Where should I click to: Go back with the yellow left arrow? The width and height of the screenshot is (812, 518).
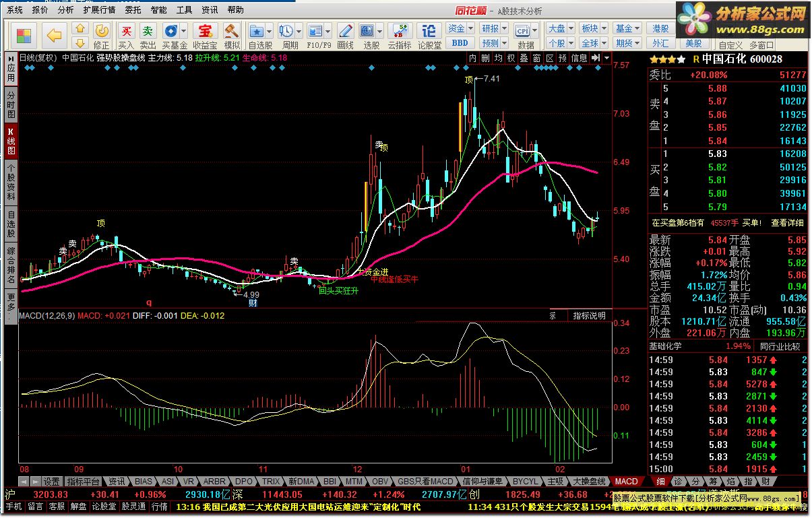[55, 35]
